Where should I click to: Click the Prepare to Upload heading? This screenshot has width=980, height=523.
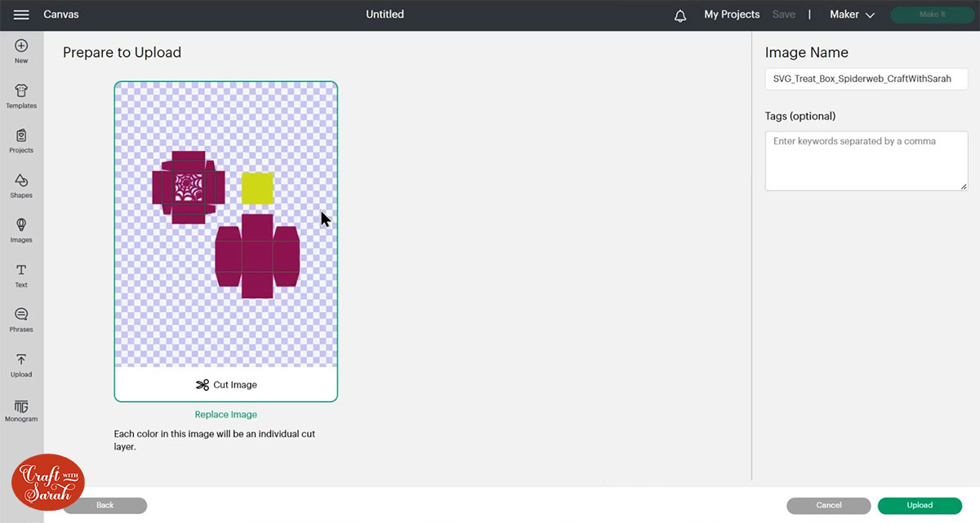[122, 52]
